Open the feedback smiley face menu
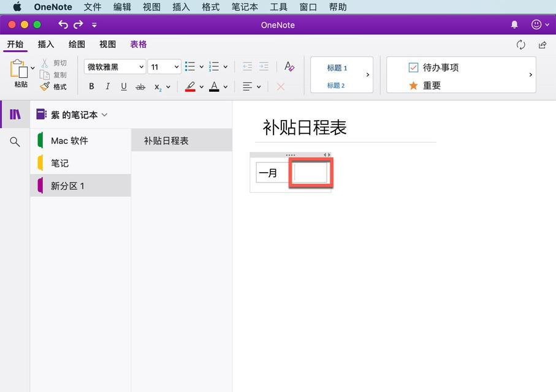556x392 pixels. [x=539, y=24]
